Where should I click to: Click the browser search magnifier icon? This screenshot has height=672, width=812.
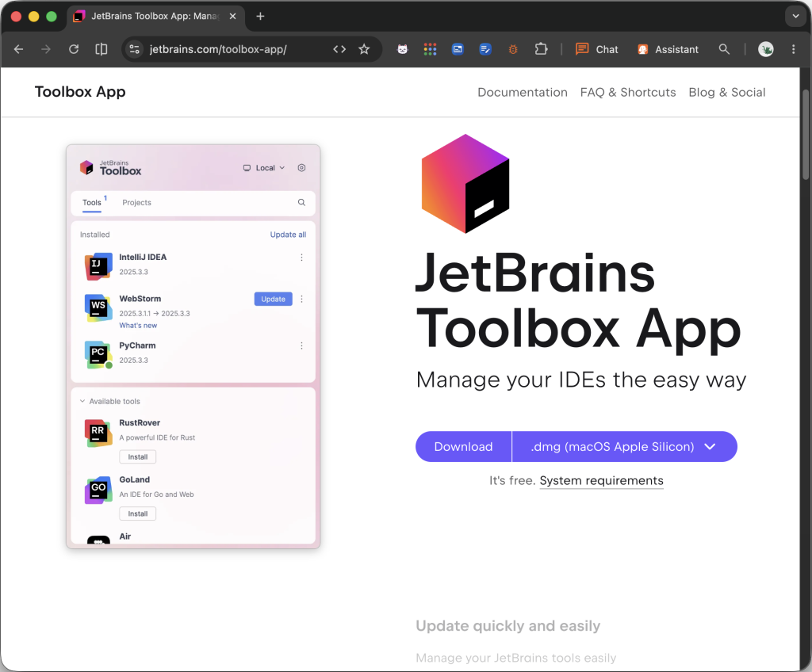click(x=724, y=49)
